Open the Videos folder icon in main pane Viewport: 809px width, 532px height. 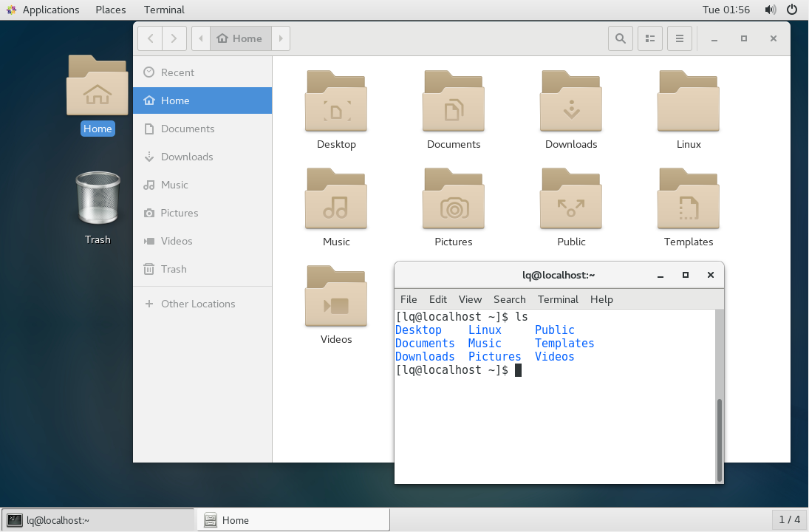click(x=336, y=296)
